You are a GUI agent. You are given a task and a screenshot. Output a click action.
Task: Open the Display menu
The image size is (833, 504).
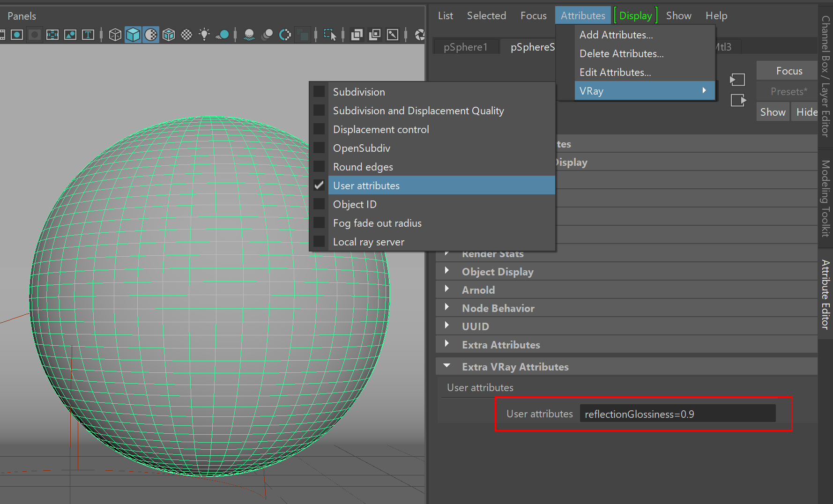[635, 15]
